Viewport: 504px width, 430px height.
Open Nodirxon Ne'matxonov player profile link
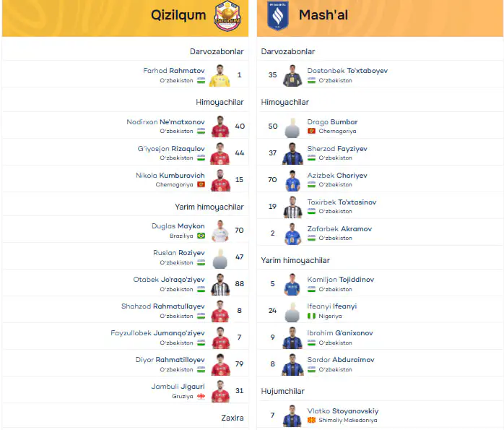[x=165, y=122]
